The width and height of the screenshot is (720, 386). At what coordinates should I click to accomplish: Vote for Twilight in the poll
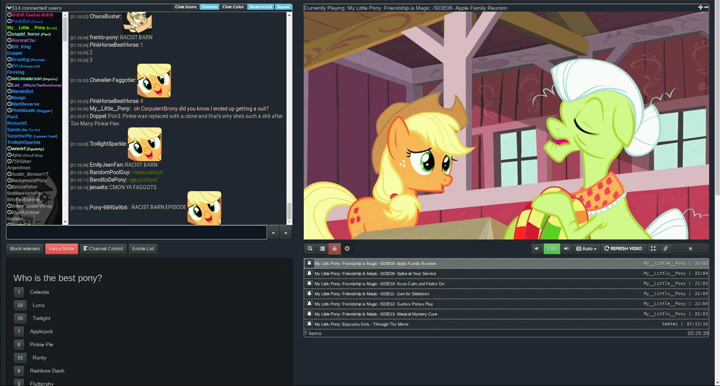click(x=20, y=318)
